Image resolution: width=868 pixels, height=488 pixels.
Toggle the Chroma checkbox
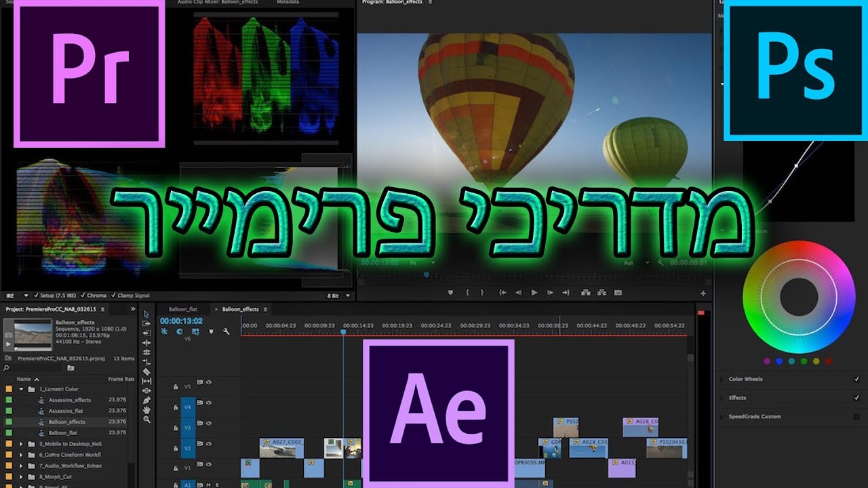[83, 296]
